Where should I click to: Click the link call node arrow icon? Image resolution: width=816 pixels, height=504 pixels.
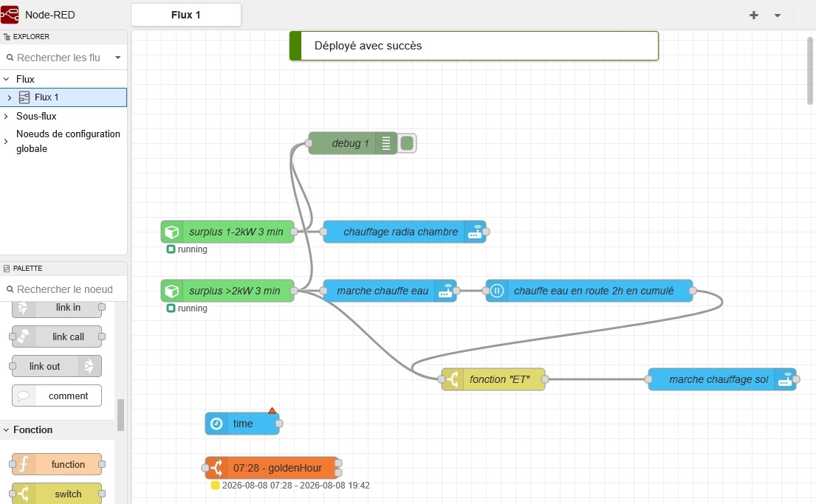click(x=23, y=336)
